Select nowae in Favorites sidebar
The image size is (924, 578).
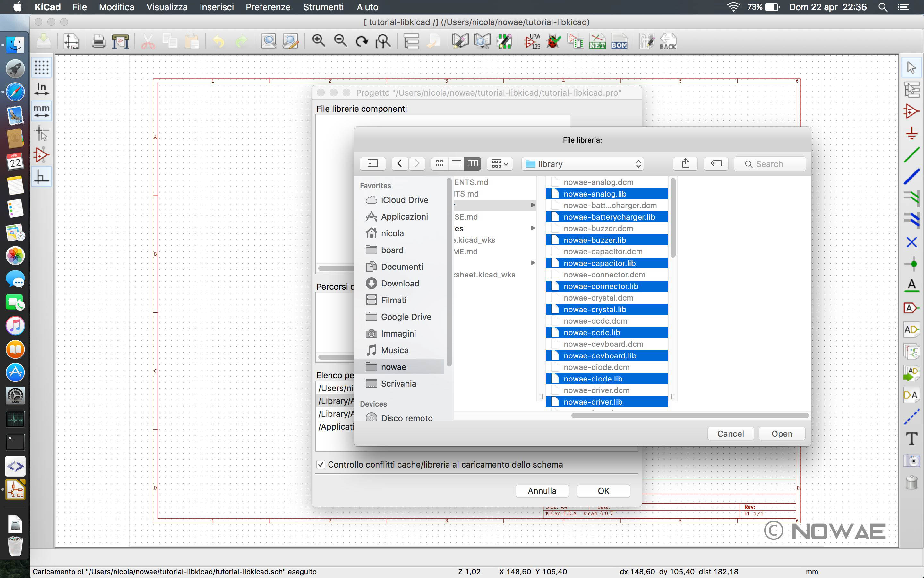399,367
